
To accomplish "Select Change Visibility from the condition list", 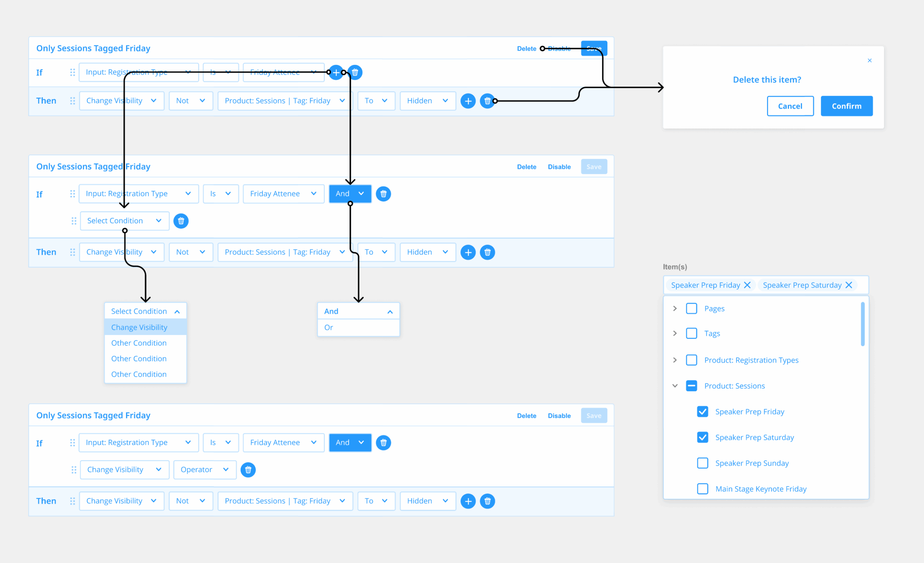I will (x=139, y=328).
